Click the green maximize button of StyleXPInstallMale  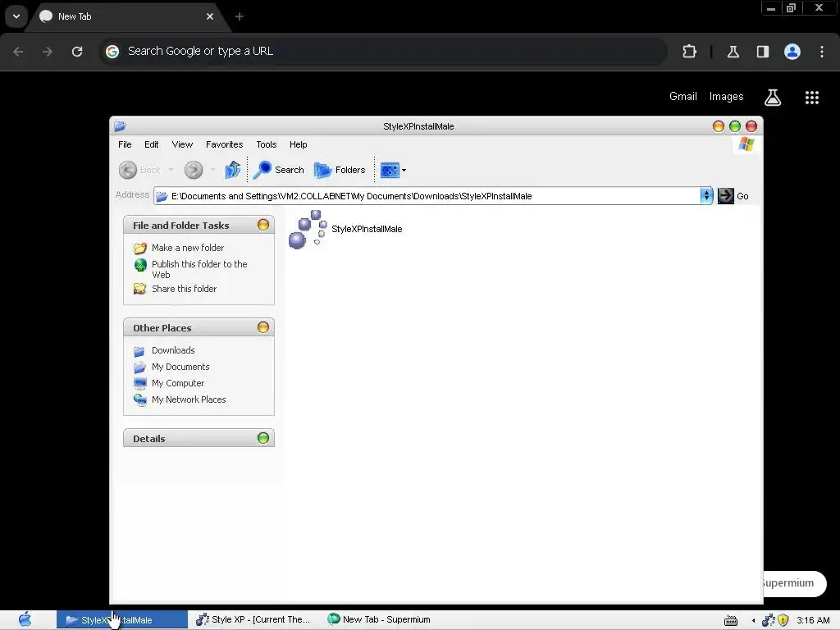tap(735, 126)
